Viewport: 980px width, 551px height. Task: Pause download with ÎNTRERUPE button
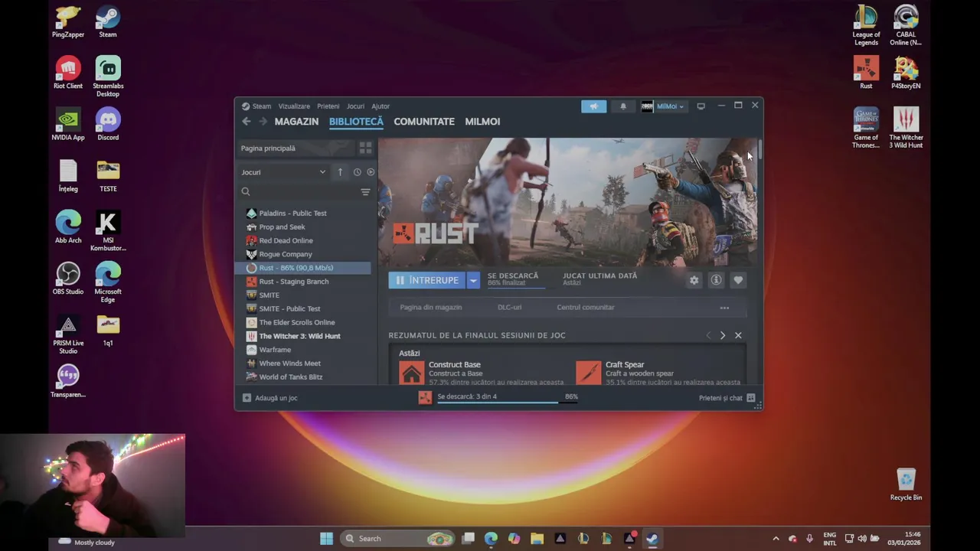click(427, 280)
